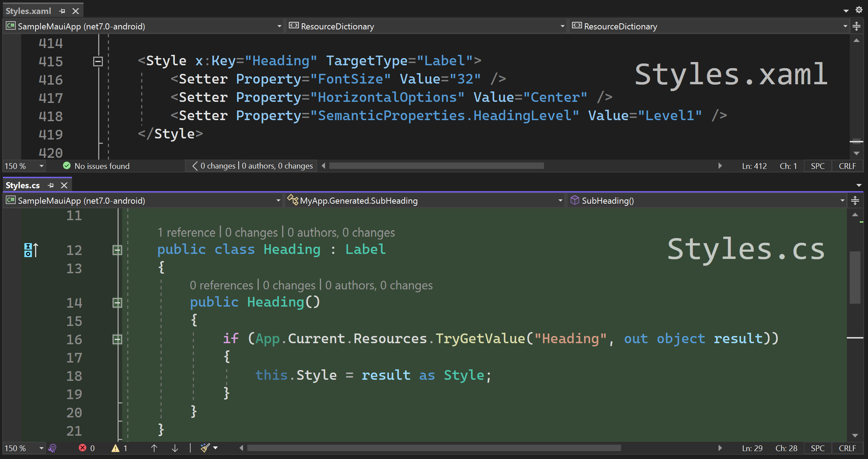
Task: Collapse the Style Heading XAML block
Action: [98, 61]
